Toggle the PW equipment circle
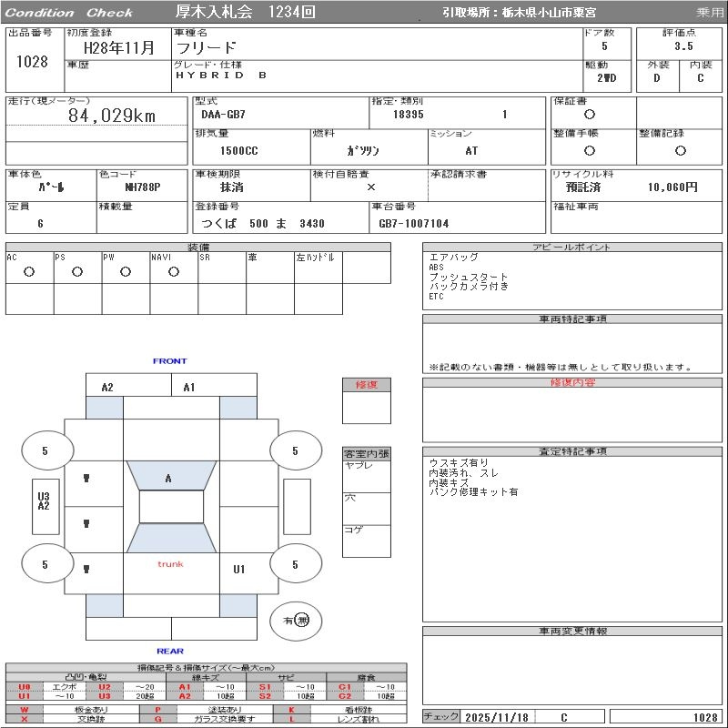 [126, 271]
